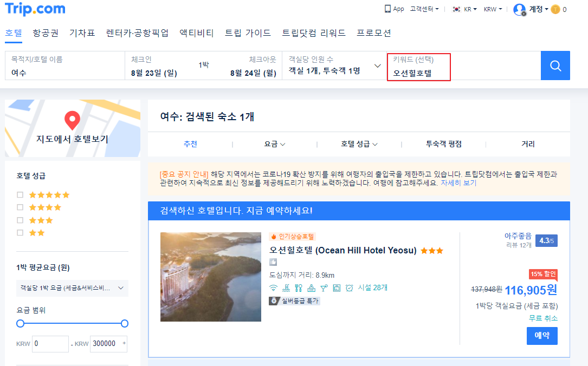Click the price range slider track

(73, 323)
